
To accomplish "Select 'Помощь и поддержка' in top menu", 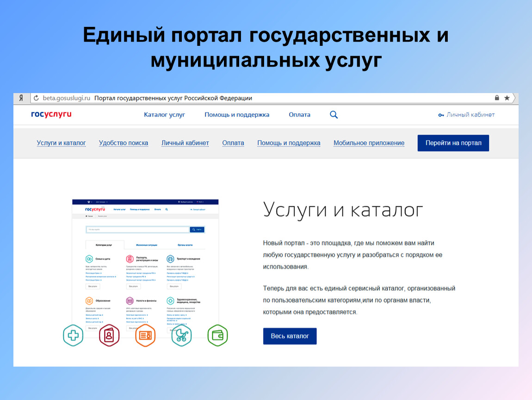I will coord(237,115).
